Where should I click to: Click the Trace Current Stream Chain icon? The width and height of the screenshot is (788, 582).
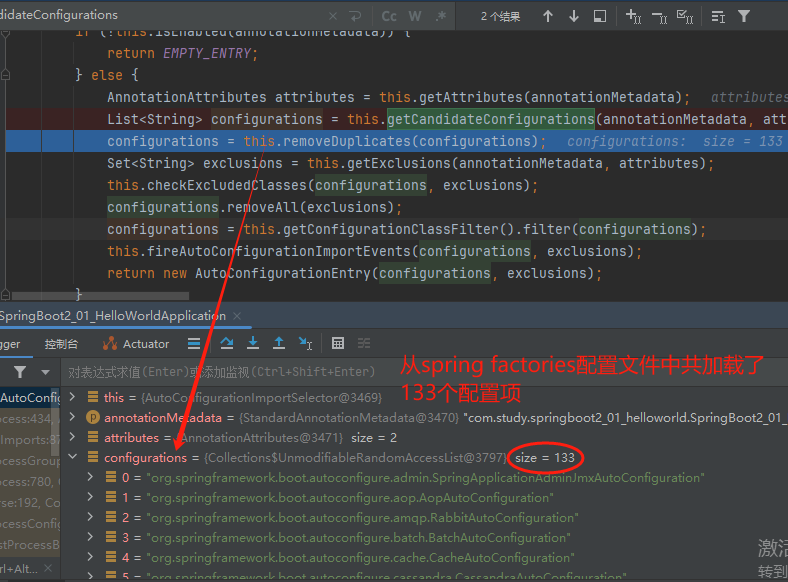[364, 343]
